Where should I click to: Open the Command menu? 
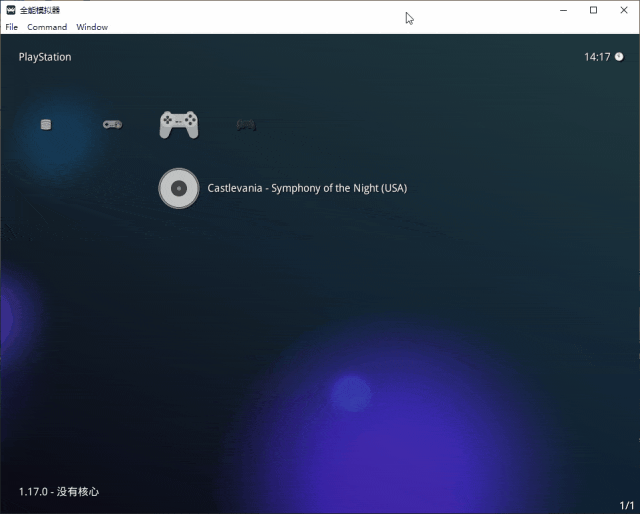(x=47, y=27)
